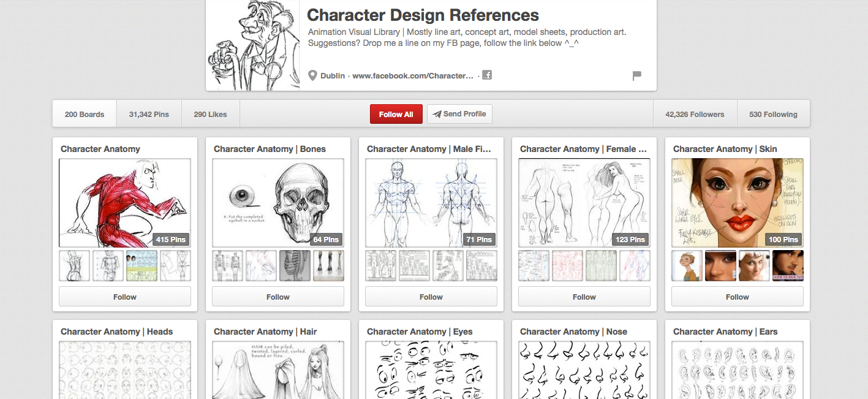Viewport: 868px width, 399px height.
Task: Open the grey skeleton thumbnail under Bones
Action: 295,265
